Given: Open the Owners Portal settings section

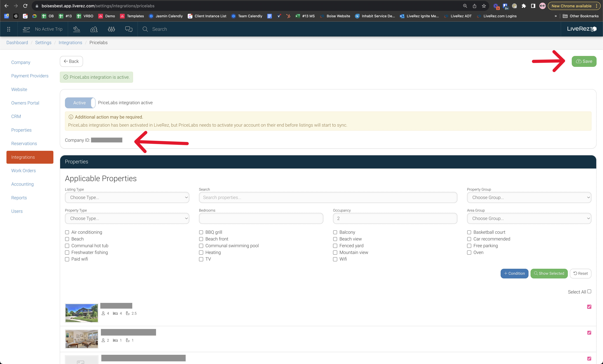Looking at the screenshot, I should click(25, 103).
